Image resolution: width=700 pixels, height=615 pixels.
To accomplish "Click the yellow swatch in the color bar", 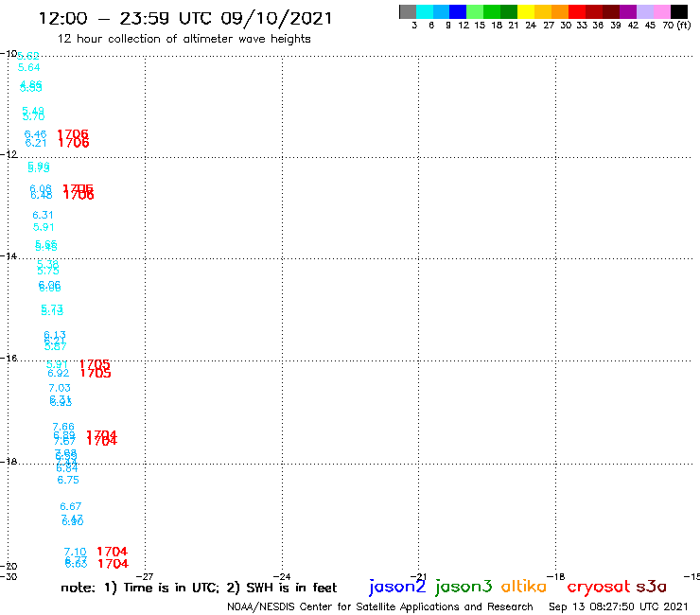I will [526, 11].
